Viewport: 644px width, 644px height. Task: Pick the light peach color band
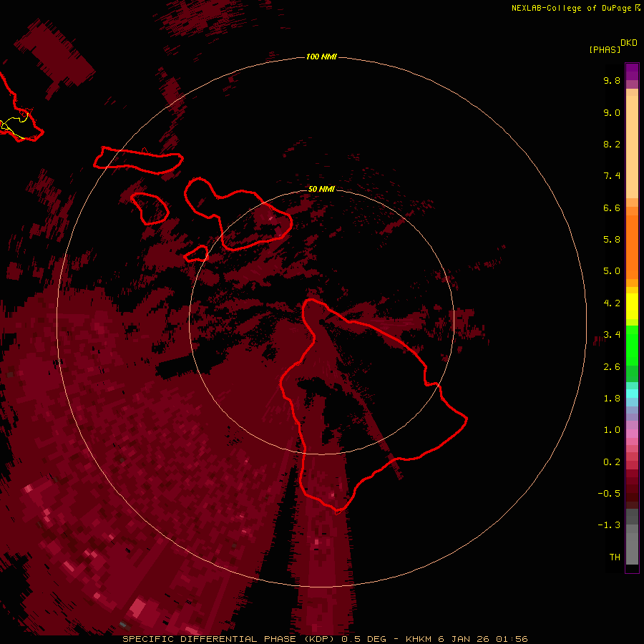[x=632, y=148]
